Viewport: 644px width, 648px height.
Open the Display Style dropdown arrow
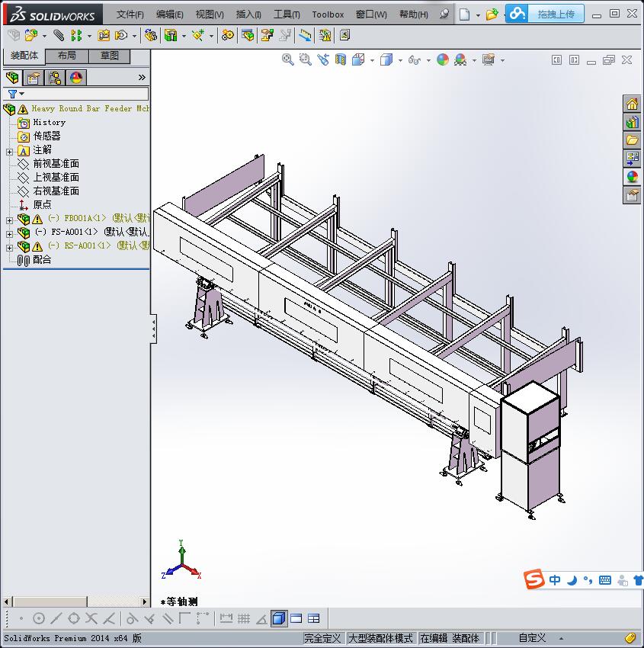pos(400,61)
